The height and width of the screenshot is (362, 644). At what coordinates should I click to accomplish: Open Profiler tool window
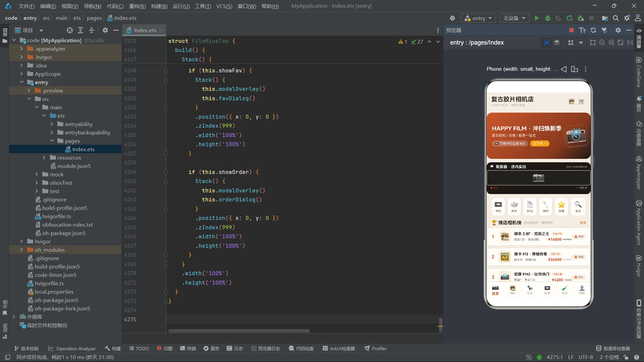coord(376,349)
